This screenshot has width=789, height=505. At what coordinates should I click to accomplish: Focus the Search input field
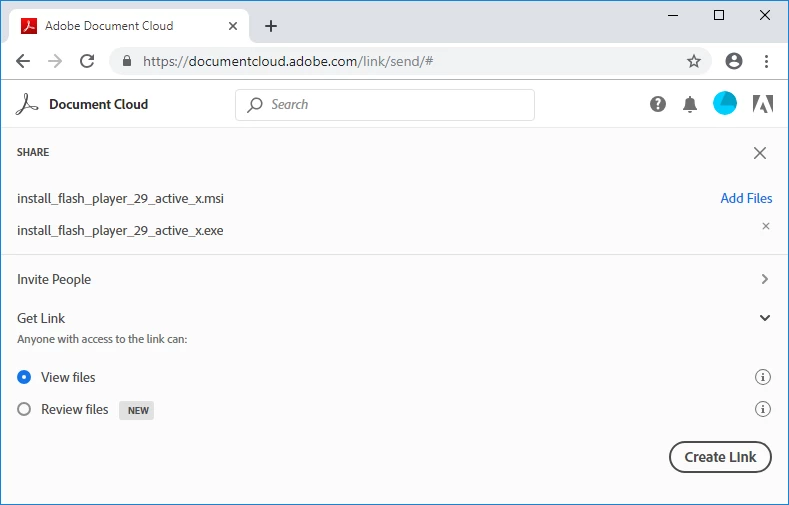click(385, 105)
